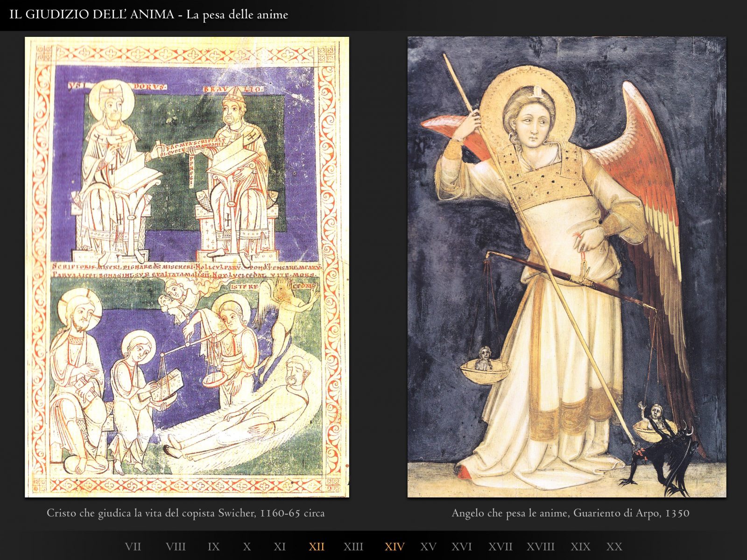747x560 pixels.
Task: Choose century XIII in the timeline
Action: 353,546
